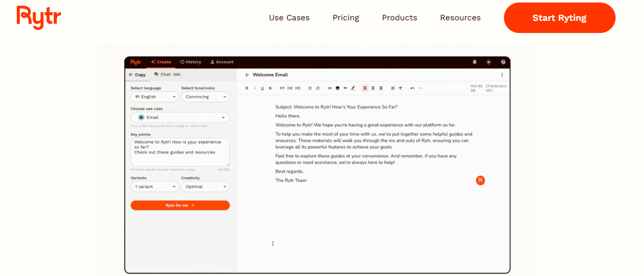Viewport: 644px width, 276px height.
Task: Open the Select language English dropdown
Action: pyautogui.click(x=155, y=96)
